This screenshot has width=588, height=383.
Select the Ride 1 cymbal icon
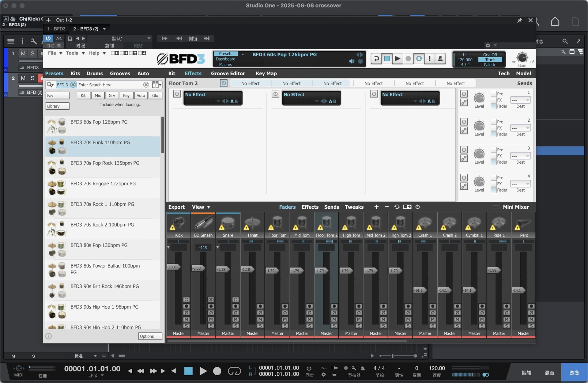pos(499,222)
